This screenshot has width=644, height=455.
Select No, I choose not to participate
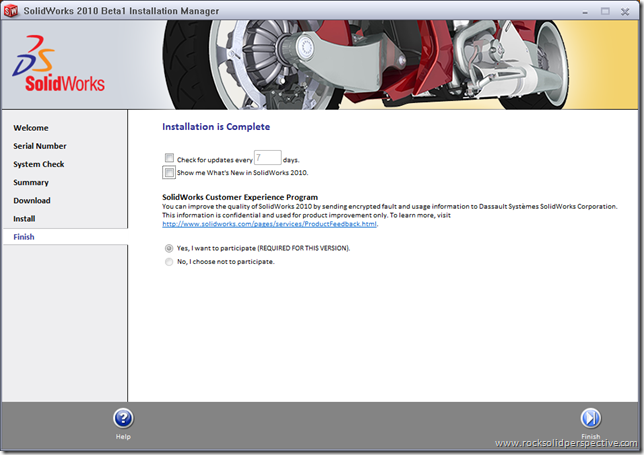[x=169, y=262]
